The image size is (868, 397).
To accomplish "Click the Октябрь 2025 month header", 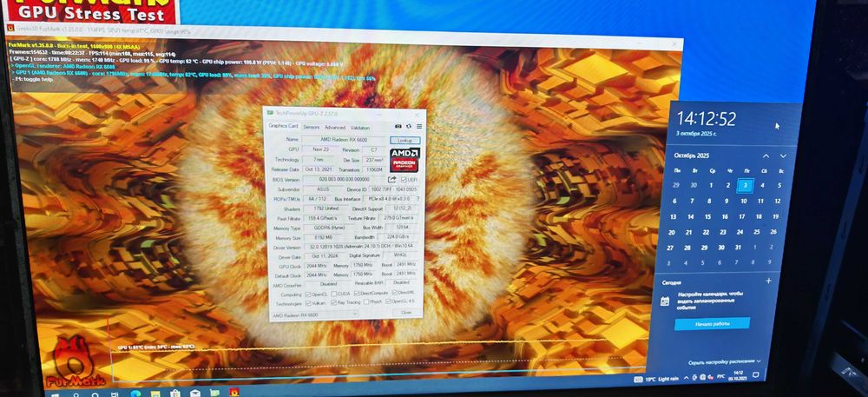I will [x=692, y=155].
